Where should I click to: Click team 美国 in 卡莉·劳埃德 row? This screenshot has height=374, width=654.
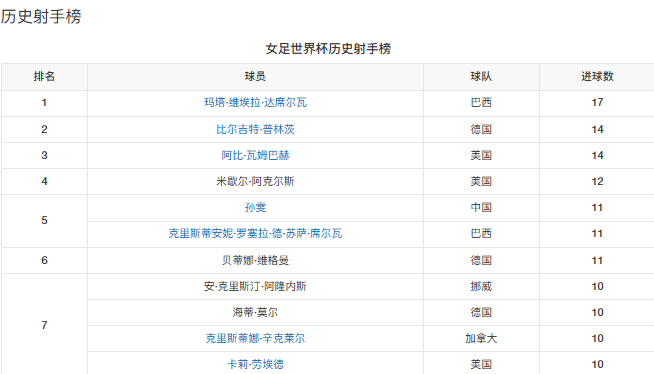pos(481,364)
